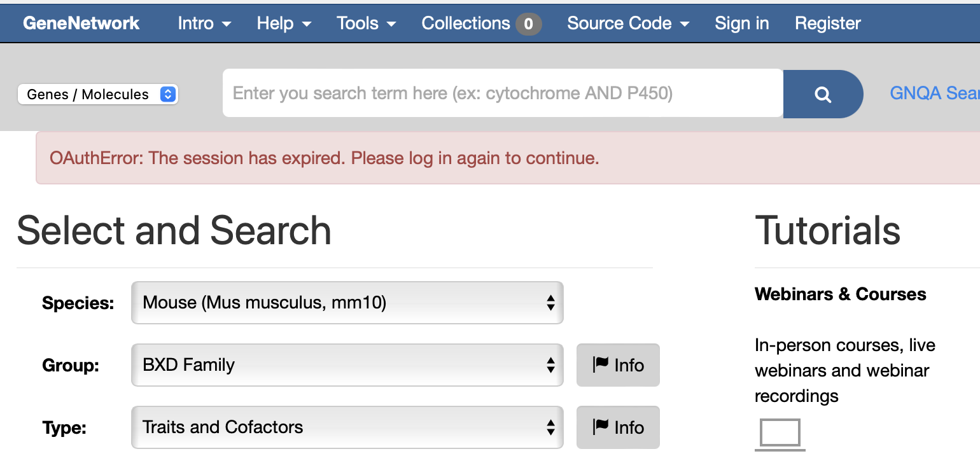Image resolution: width=980 pixels, height=463 pixels.
Task: Expand the Tools menu
Action: point(366,24)
